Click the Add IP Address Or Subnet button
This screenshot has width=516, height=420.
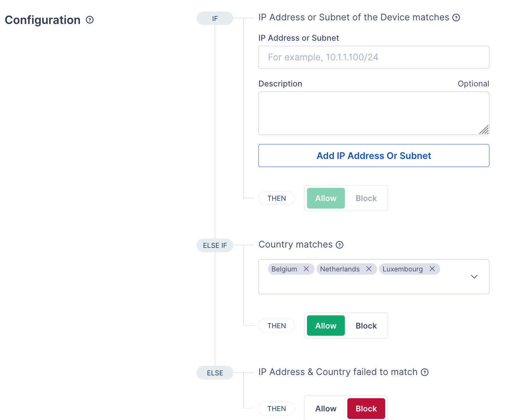(373, 156)
